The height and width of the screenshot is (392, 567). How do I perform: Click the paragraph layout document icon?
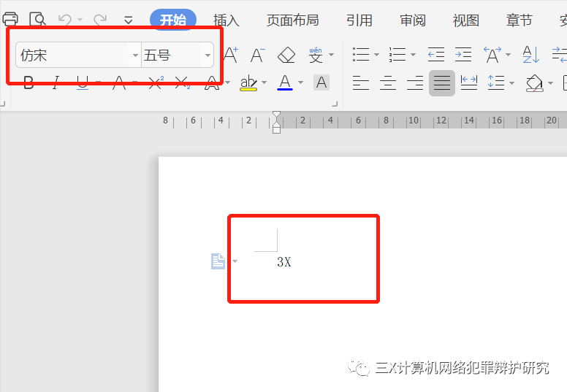pos(218,261)
